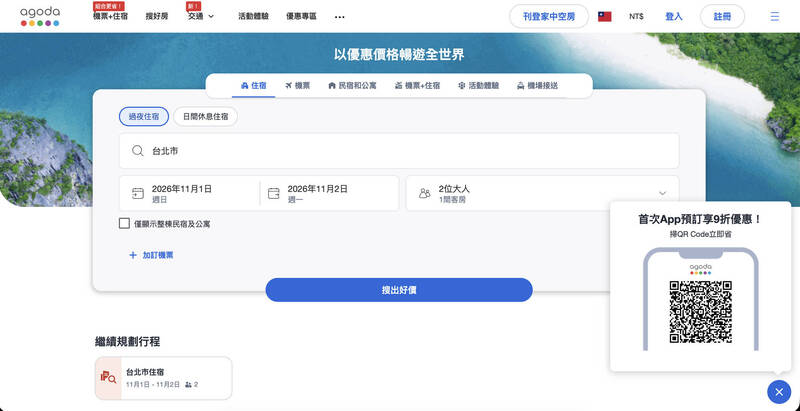Click the 搜出好價 search button

point(399,290)
